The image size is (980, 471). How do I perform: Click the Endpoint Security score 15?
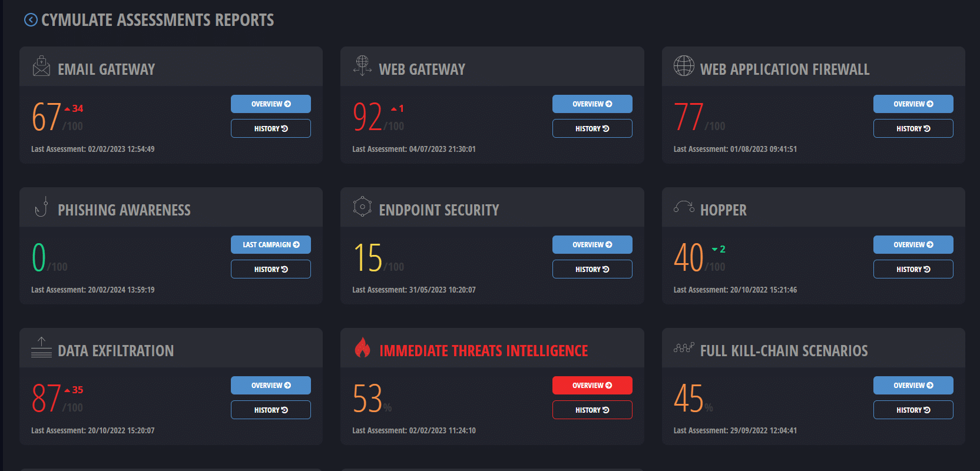click(x=367, y=257)
